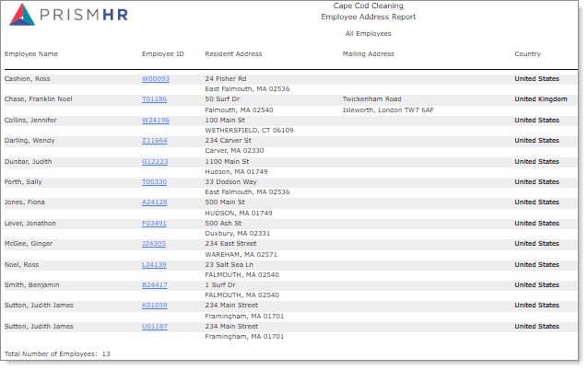Click the Mailing Address column header

pyautogui.click(x=369, y=54)
